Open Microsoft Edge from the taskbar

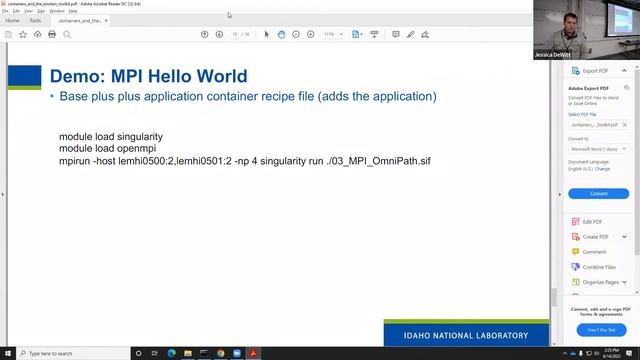pos(171,353)
